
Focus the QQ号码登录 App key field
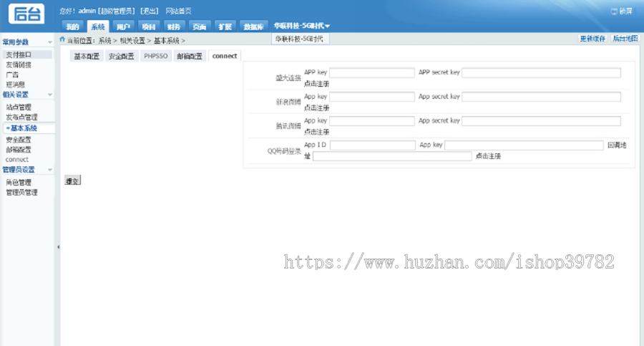pyautogui.click(x=524, y=145)
